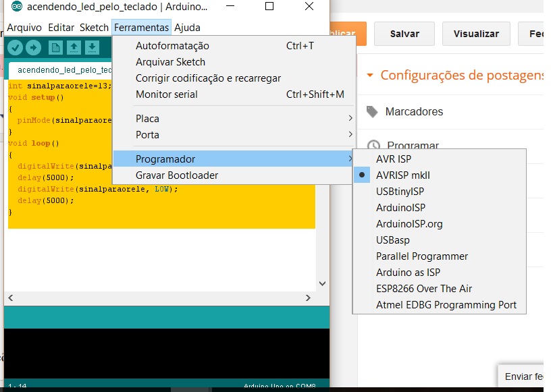Image resolution: width=553 pixels, height=392 pixels.
Task: Expand the Placa submenu
Action: (x=147, y=118)
